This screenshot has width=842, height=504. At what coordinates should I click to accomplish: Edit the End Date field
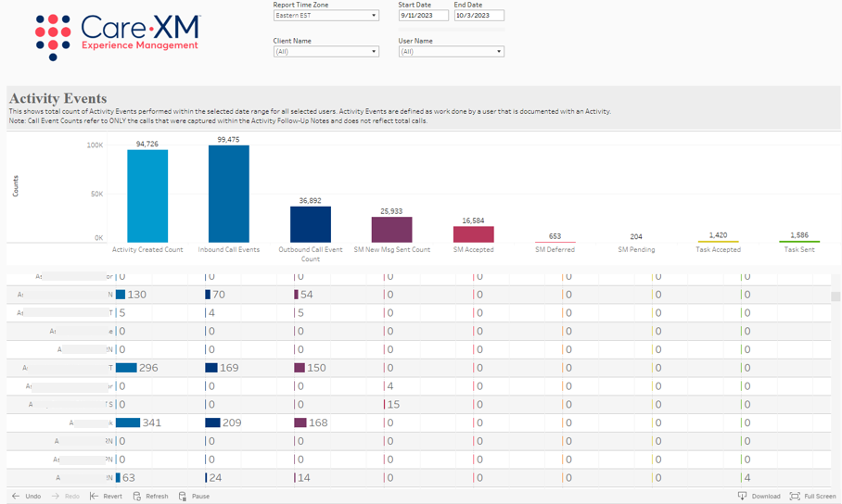click(478, 16)
